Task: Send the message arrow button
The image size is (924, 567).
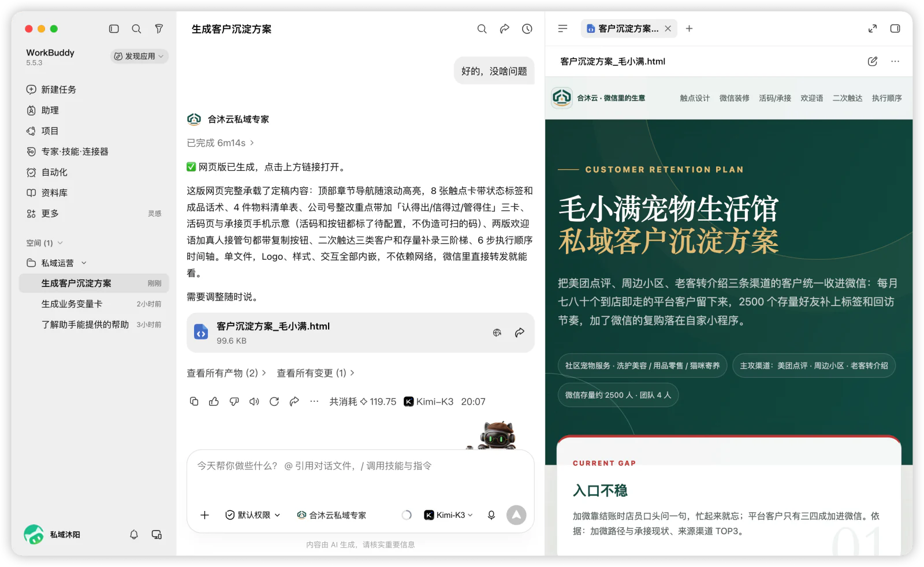Action: coord(516,515)
